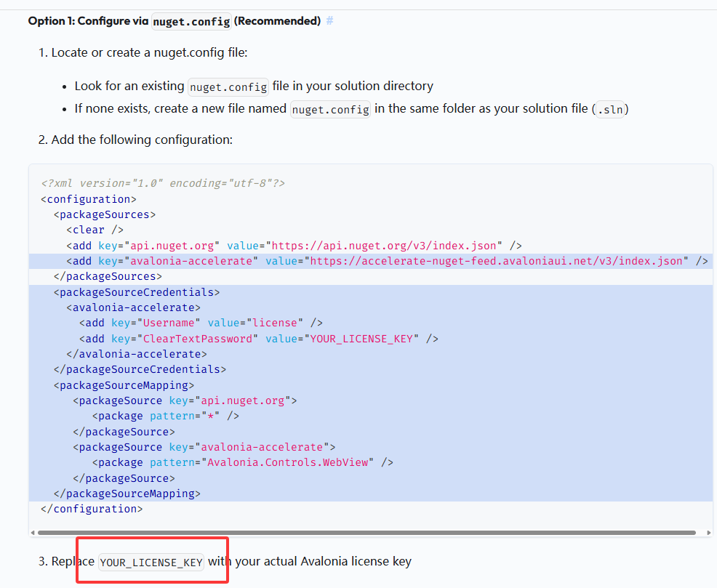Click the closing '</avalonia-accelerate>' line
Viewport: 717px width, 588px height.
pyautogui.click(x=137, y=354)
